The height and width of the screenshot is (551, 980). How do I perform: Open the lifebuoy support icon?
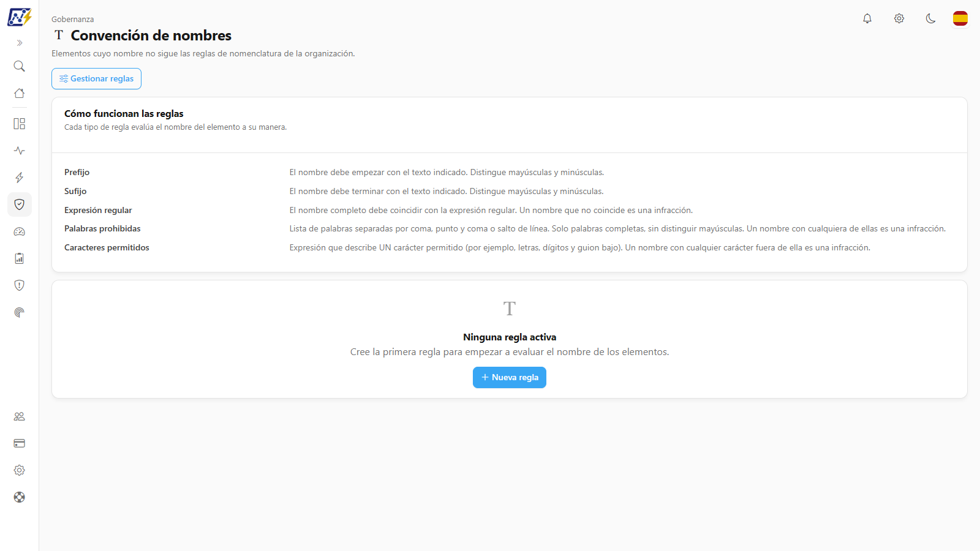coord(20,497)
